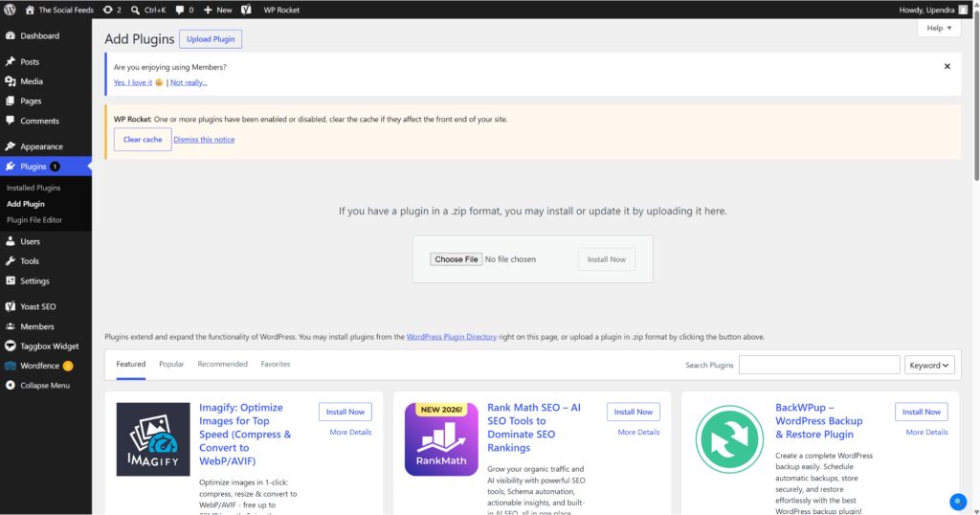
Task: Install the Imagify plugin now
Action: [x=345, y=412]
